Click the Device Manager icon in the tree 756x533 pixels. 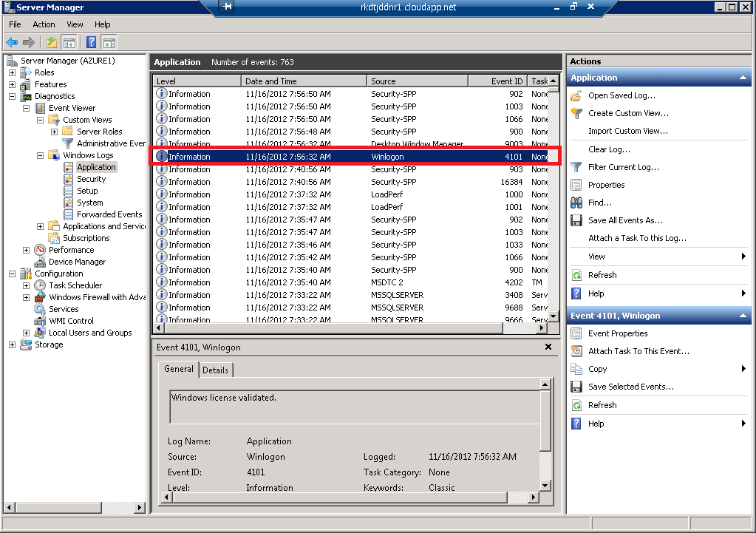41,262
